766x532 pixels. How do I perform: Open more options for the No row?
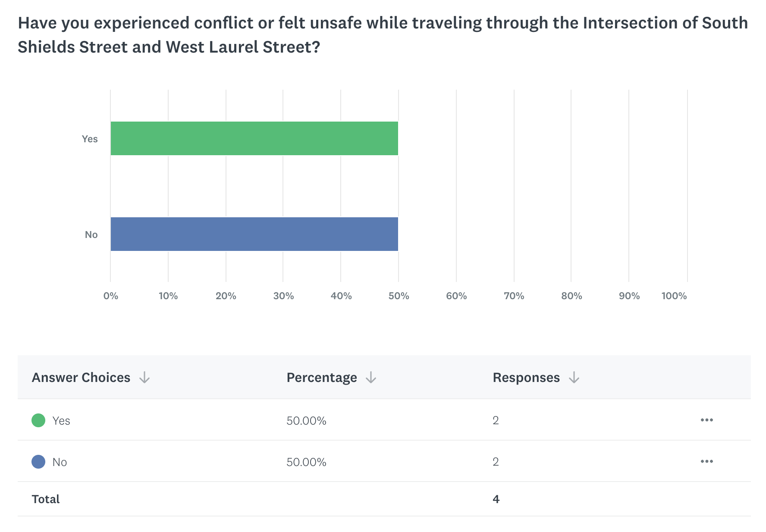coord(706,461)
